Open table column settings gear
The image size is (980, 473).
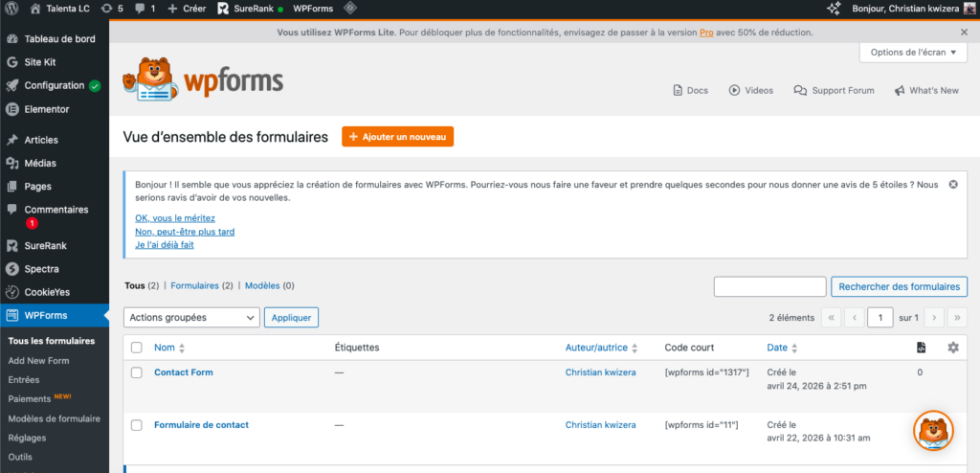click(x=952, y=348)
